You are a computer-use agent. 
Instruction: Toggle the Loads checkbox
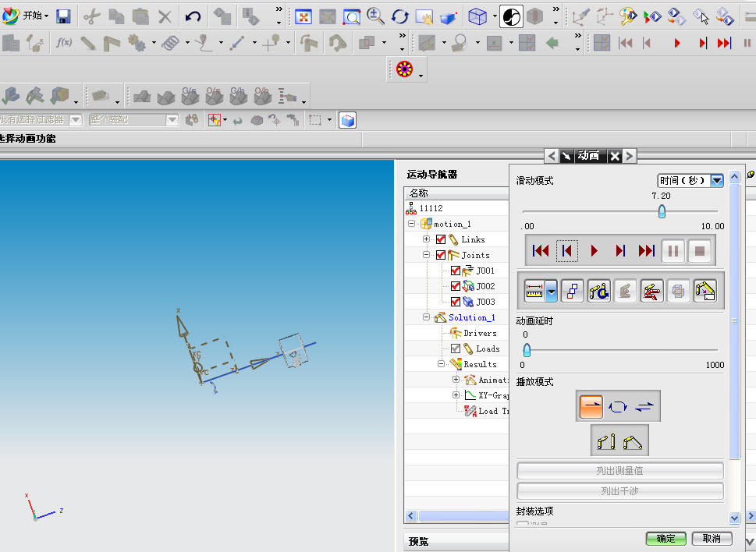[455, 349]
